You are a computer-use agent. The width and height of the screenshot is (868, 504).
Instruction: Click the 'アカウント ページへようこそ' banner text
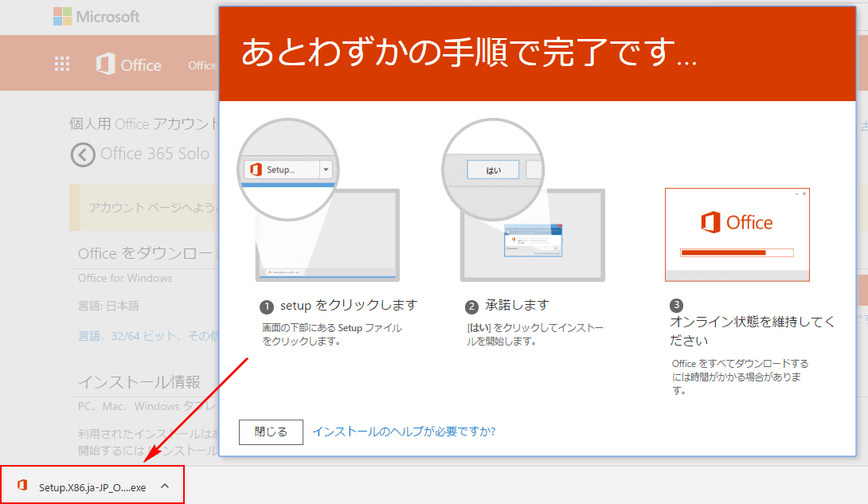tap(154, 208)
